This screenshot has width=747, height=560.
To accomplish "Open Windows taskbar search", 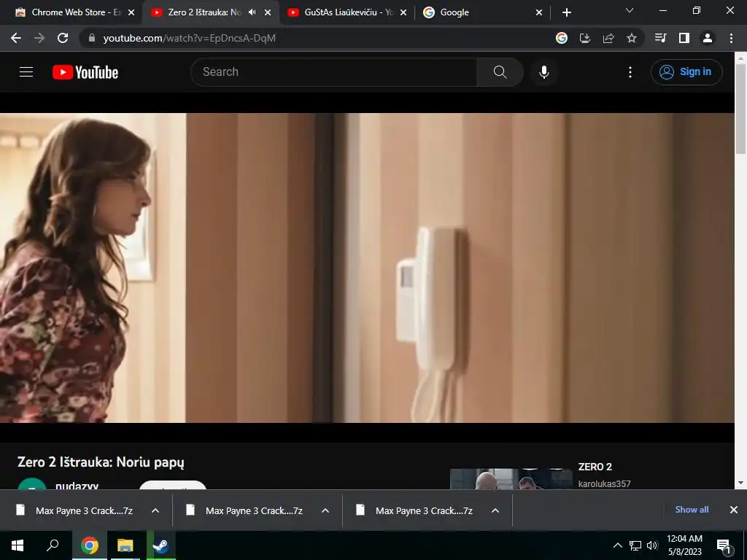I will 53,545.
